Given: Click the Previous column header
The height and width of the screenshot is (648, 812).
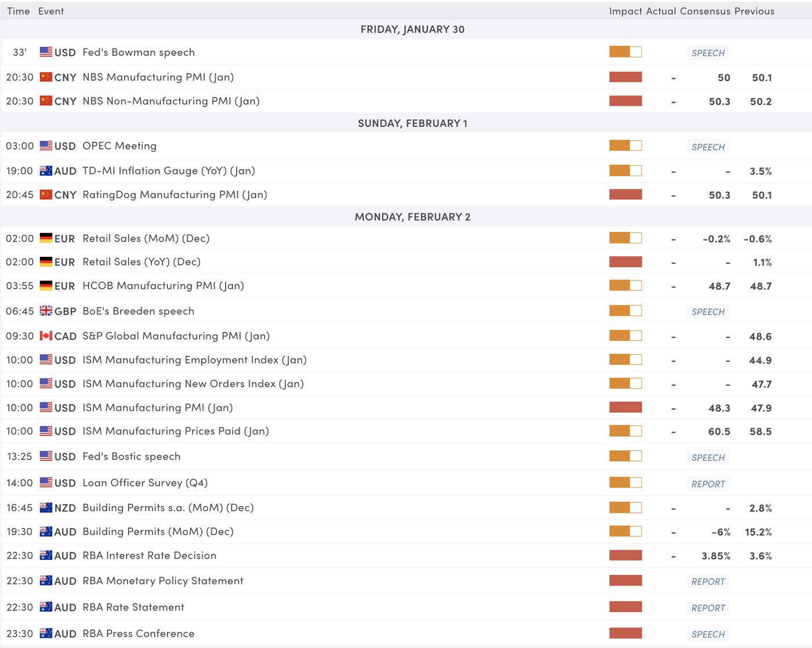Looking at the screenshot, I should coord(754,11).
